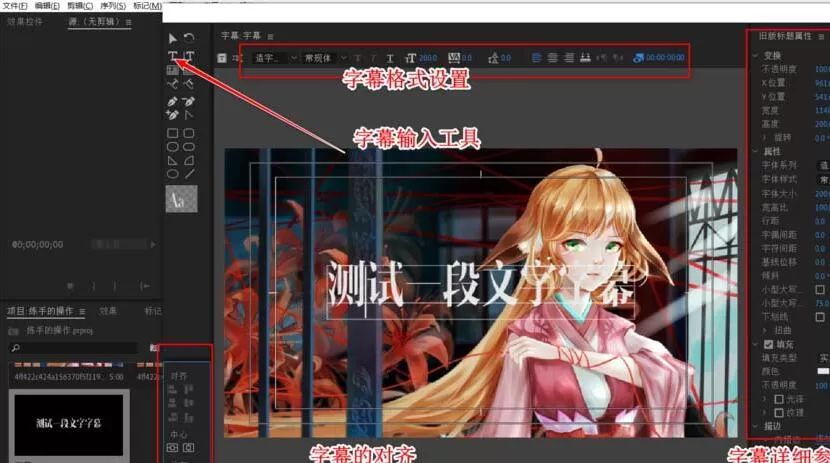Expand the 扭曲 property group
Screen dimensions: 830x463
pos(765,330)
